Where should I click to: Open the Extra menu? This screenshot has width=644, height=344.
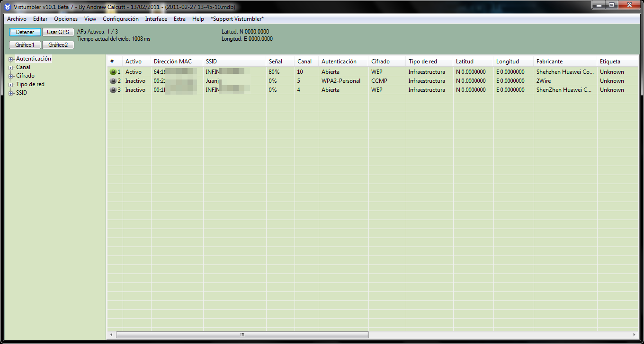[x=179, y=19]
